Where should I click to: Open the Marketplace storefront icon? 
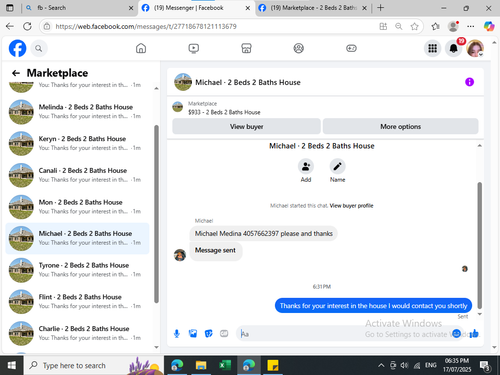[246, 48]
